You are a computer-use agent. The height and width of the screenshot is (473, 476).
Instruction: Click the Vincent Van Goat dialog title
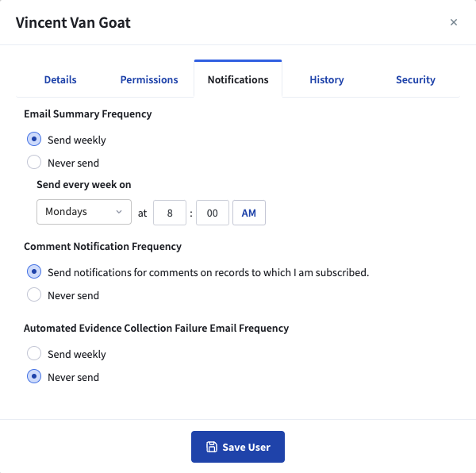click(73, 22)
